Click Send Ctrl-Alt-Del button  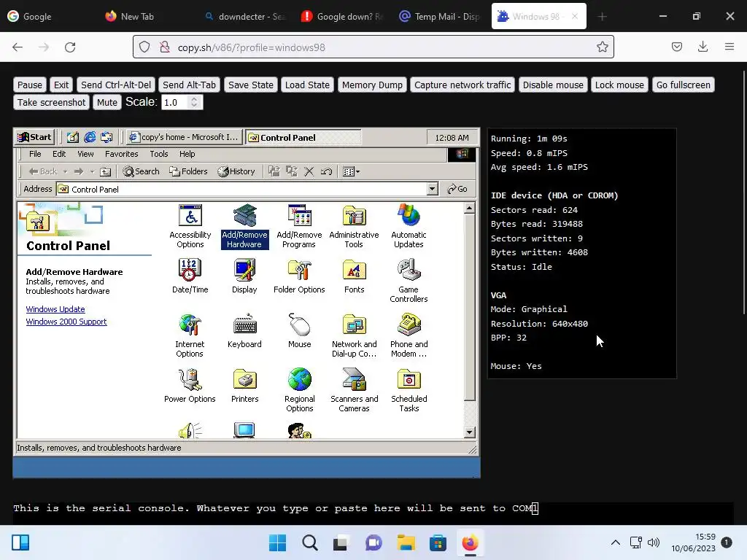pos(116,85)
